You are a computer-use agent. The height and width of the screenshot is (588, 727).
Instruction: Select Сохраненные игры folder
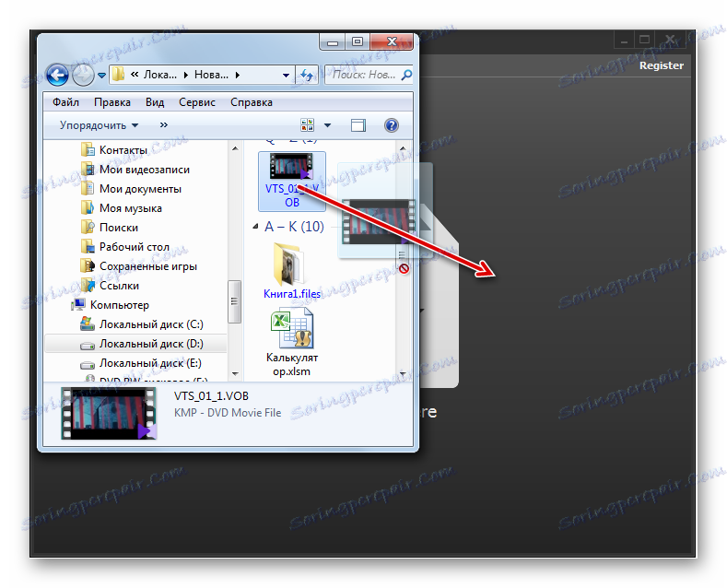[x=148, y=266]
